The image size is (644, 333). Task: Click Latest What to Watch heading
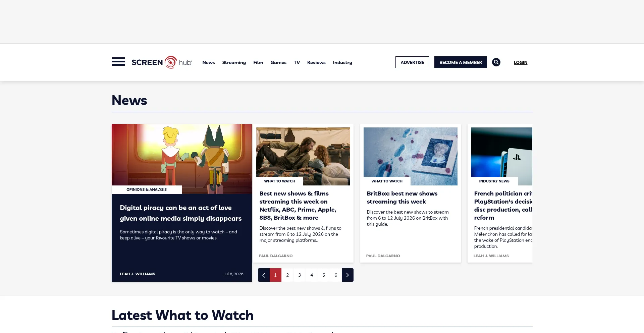pos(182,315)
